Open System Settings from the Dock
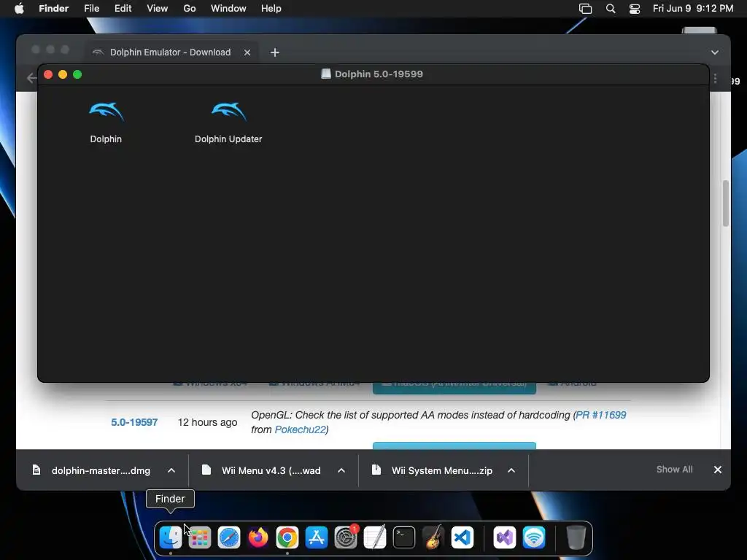 (346, 537)
